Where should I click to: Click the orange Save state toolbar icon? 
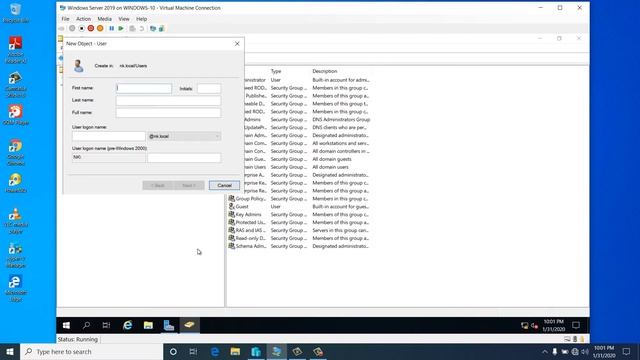point(100,29)
